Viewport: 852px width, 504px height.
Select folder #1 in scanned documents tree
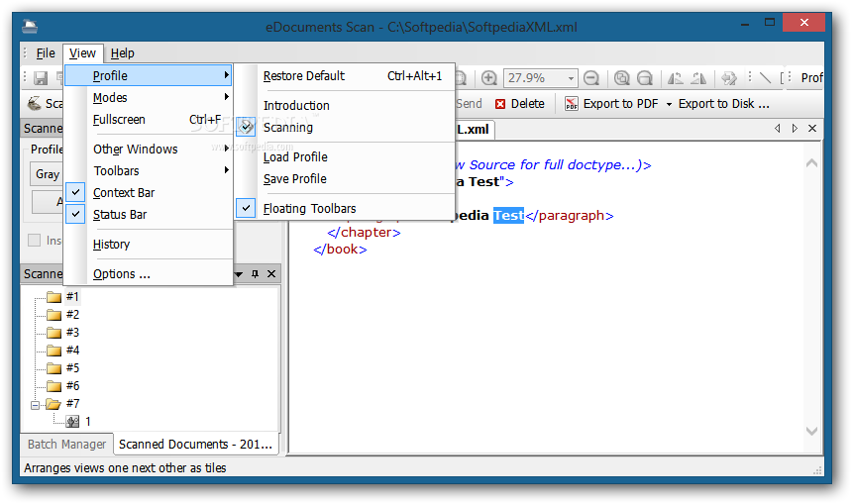click(63, 296)
